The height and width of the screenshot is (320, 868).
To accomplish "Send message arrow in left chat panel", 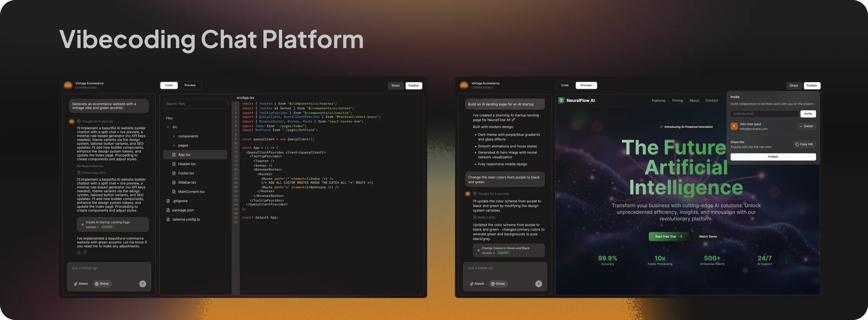I will point(143,284).
